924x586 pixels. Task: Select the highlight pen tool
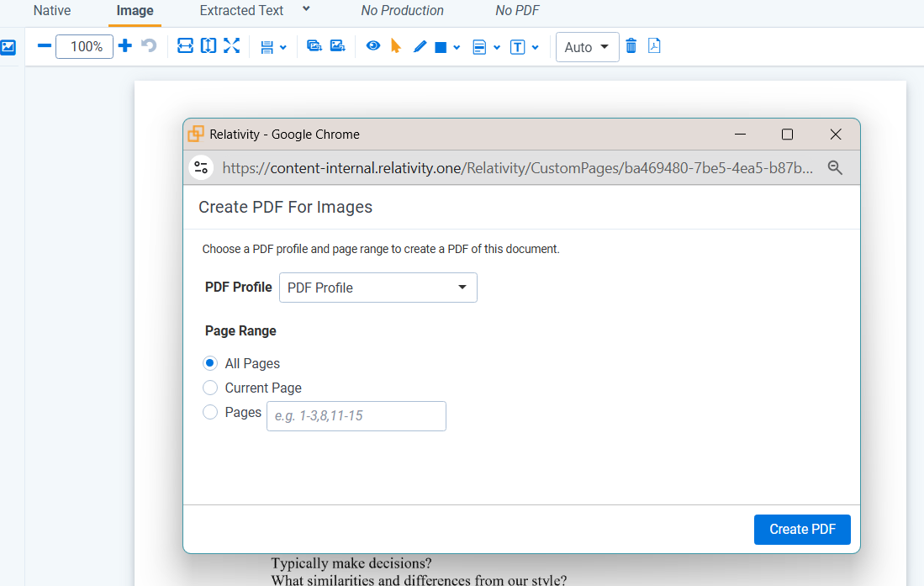pos(420,46)
